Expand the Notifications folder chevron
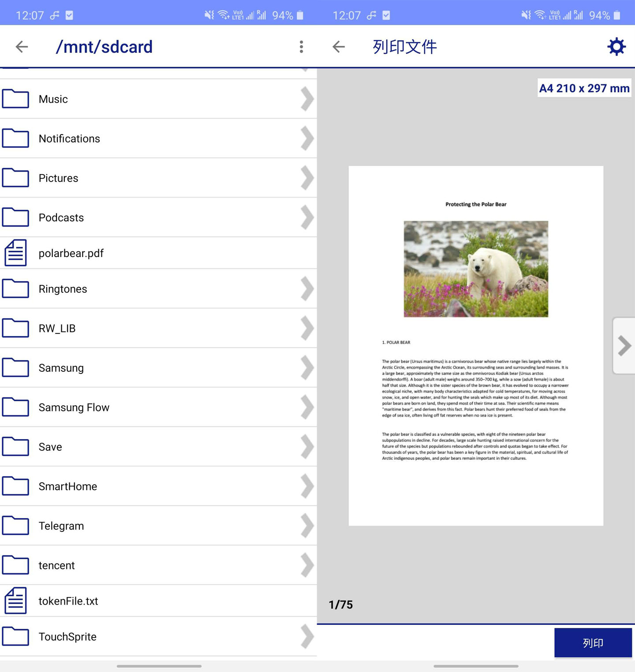The height and width of the screenshot is (672, 635). (x=307, y=138)
